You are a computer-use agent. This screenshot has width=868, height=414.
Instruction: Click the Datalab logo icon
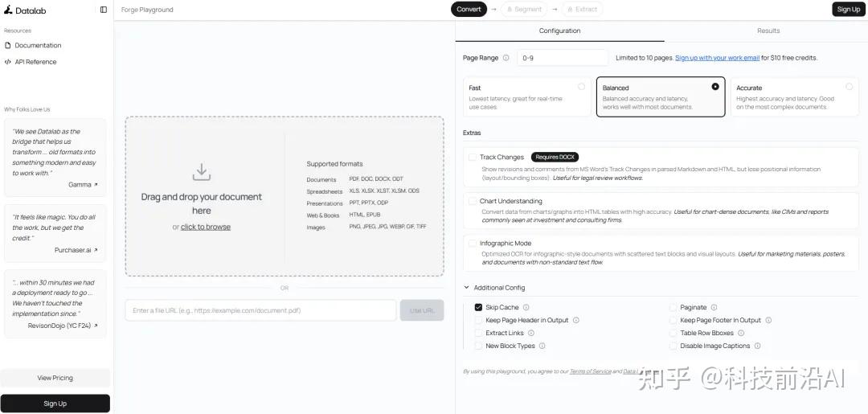[x=8, y=10]
